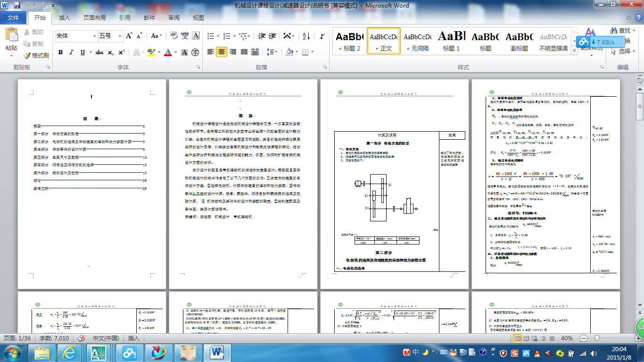Open the font size dropdown (五号)
The width and height of the screenshot is (644, 362).
(120, 36)
